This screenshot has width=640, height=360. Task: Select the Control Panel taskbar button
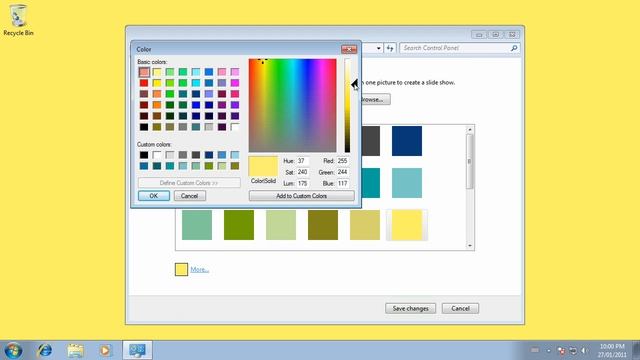coord(137,350)
